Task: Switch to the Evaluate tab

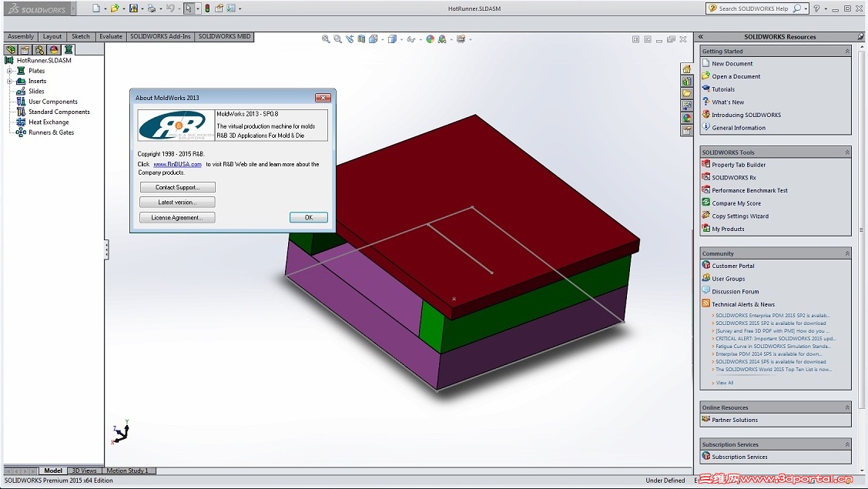Action: tap(111, 36)
